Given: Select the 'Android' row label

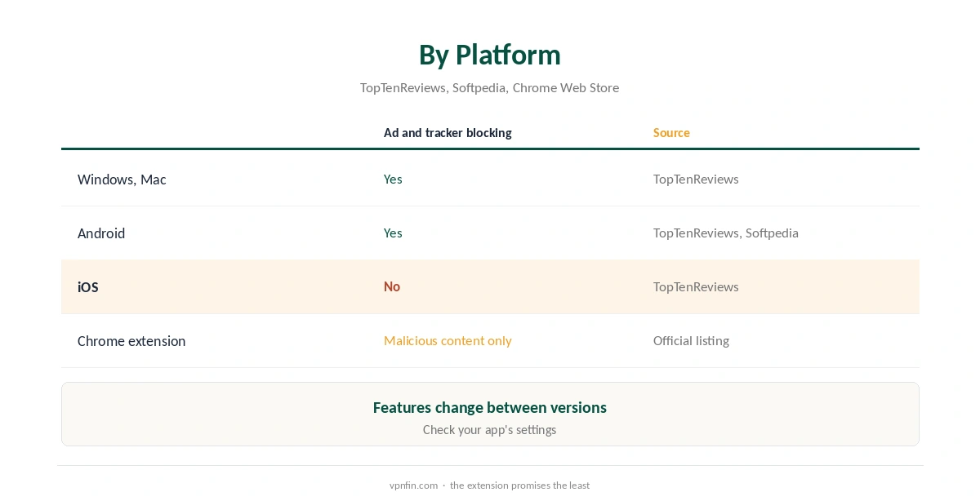Looking at the screenshot, I should 101,233.
